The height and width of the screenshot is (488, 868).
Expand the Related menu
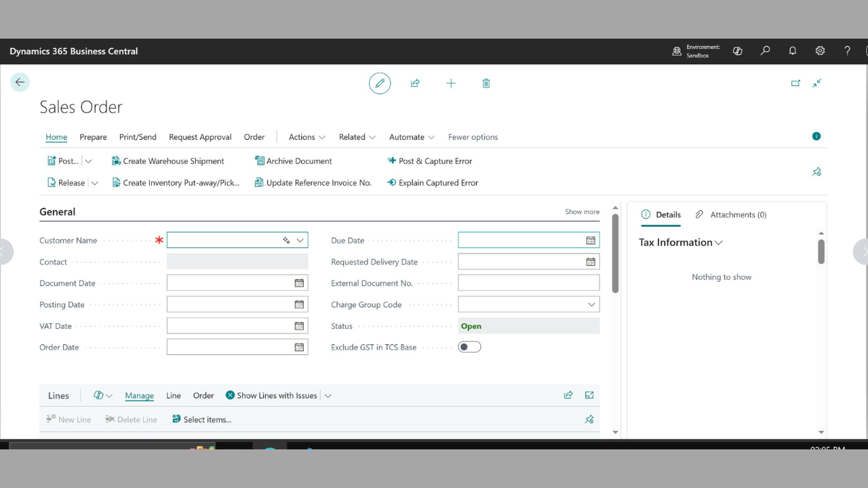[x=357, y=137]
